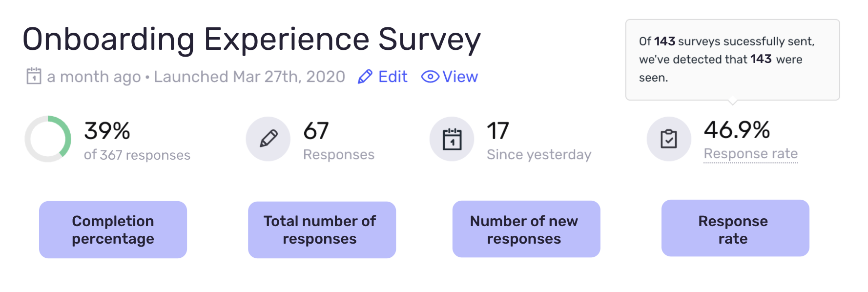Click the eye View icon
This screenshot has width=868, height=292.
click(430, 77)
